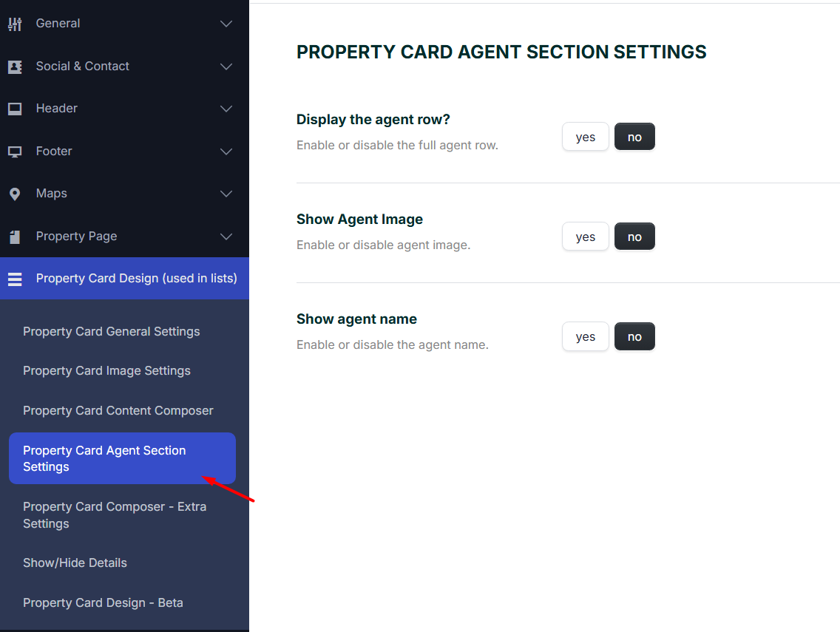Open Property Card Design - Beta
The height and width of the screenshot is (632, 840).
[103, 602]
